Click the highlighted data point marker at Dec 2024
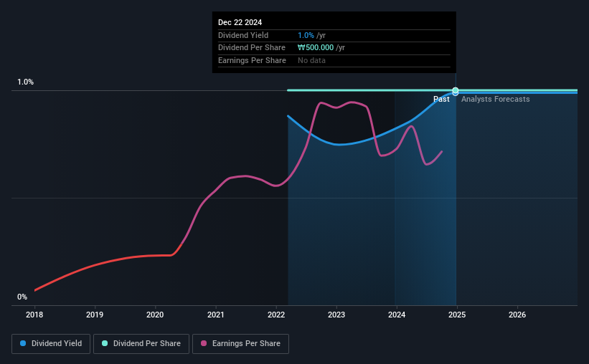 click(x=456, y=91)
